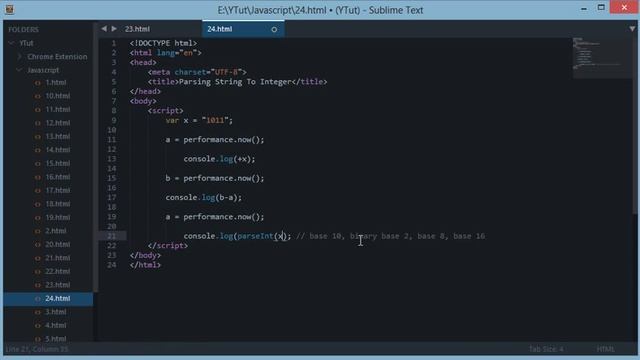Select the 24.html tab
640x360 pixels.
pyautogui.click(x=220, y=29)
